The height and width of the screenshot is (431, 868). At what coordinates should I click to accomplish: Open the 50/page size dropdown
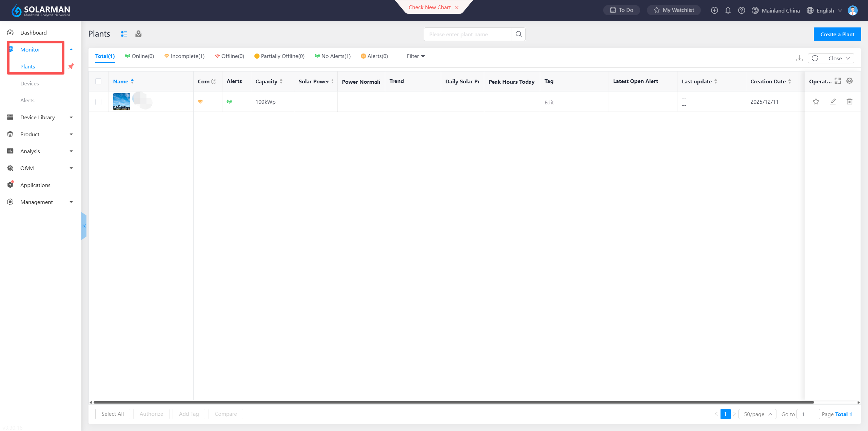(x=757, y=414)
